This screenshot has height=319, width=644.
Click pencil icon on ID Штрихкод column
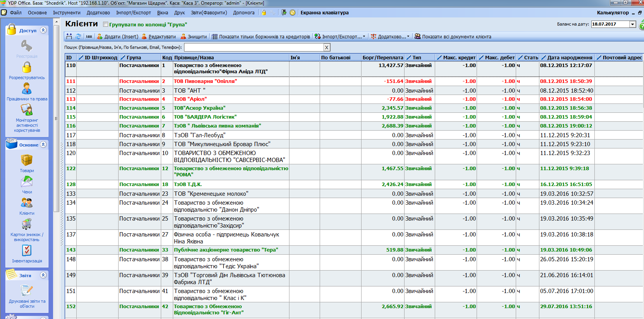click(x=81, y=57)
